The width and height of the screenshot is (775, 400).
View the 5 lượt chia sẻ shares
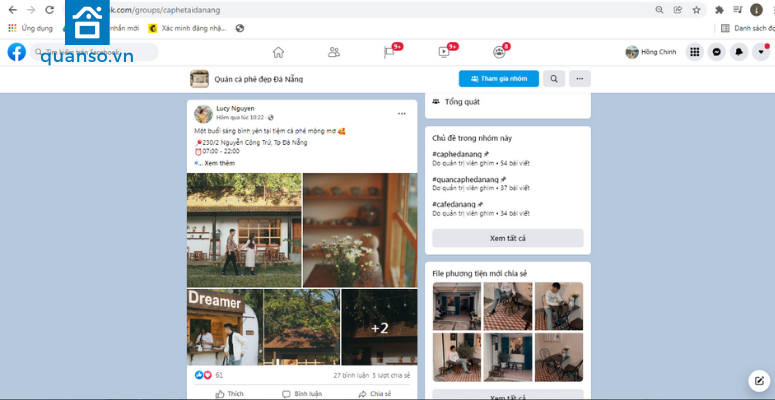click(x=391, y=375)
